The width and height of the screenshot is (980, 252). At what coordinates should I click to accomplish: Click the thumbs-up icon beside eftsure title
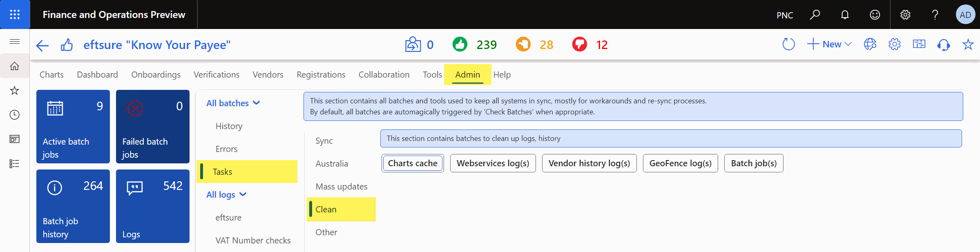tap(67, 45)
